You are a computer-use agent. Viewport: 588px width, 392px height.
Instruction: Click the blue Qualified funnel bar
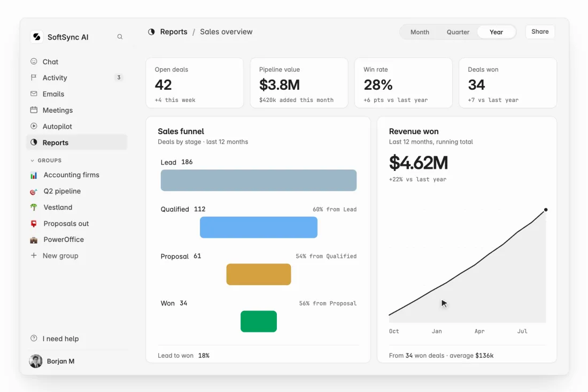pos(258,227)
